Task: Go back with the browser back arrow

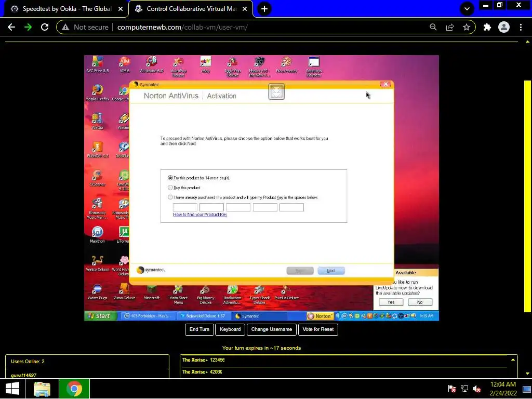Action: [11, 27]
